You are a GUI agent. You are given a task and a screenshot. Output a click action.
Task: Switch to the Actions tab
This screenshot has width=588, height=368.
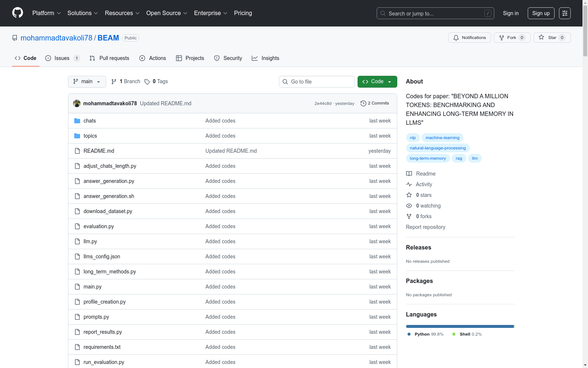click(x=153, y=58)
